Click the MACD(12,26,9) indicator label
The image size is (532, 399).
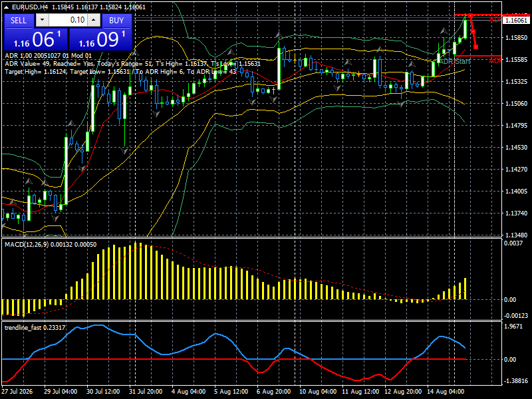pos(51,245)
